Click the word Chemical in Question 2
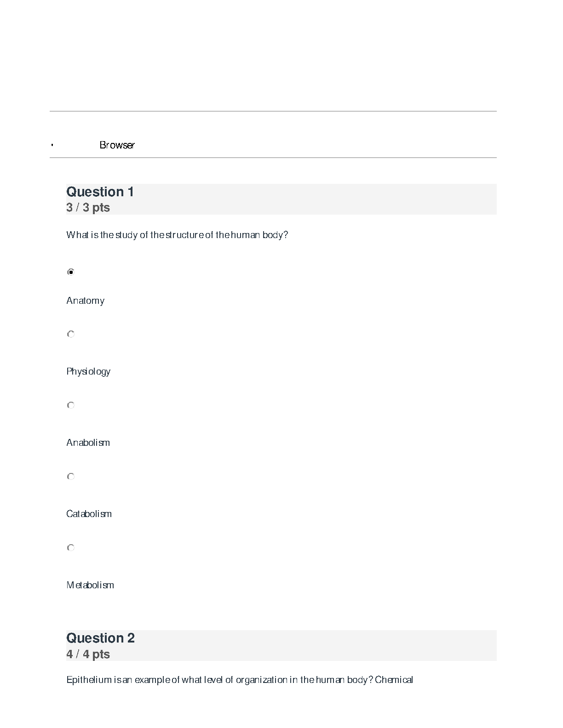The height and width of the screenshot is (728, 563). coord(394,680)
